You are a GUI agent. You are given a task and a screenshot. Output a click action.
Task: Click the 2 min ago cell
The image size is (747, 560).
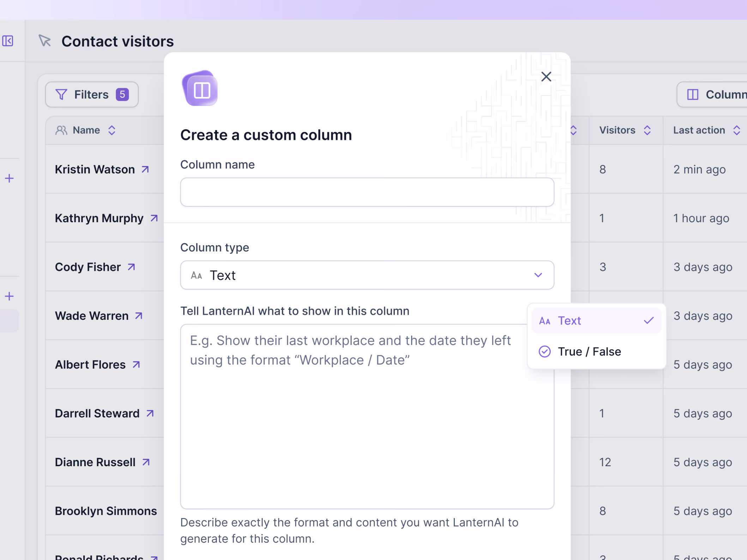pyautogui.click(x=699, y=170)
